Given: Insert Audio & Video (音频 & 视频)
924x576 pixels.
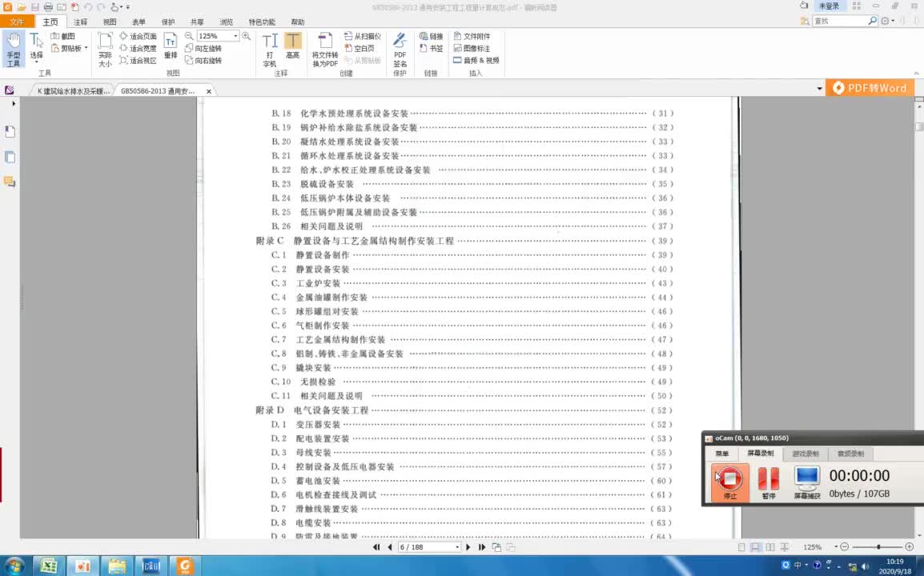Looking at the screenshot, I should tap(476, 61).
